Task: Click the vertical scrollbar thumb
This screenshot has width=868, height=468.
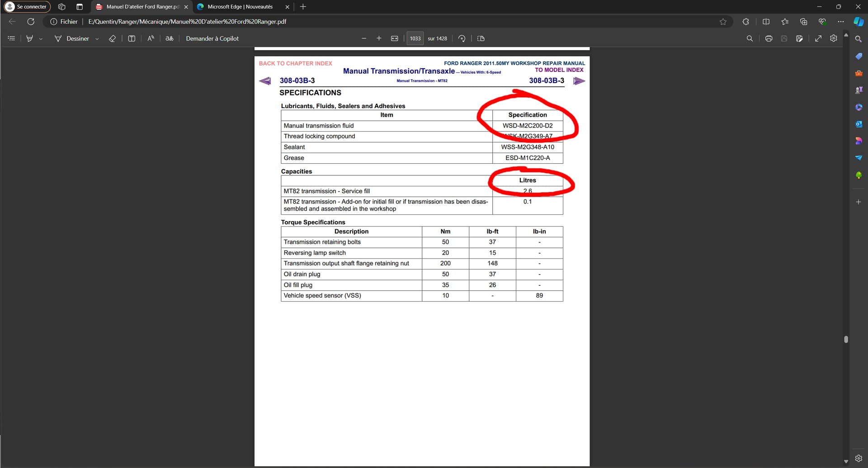Action: [x=846, y=340]
